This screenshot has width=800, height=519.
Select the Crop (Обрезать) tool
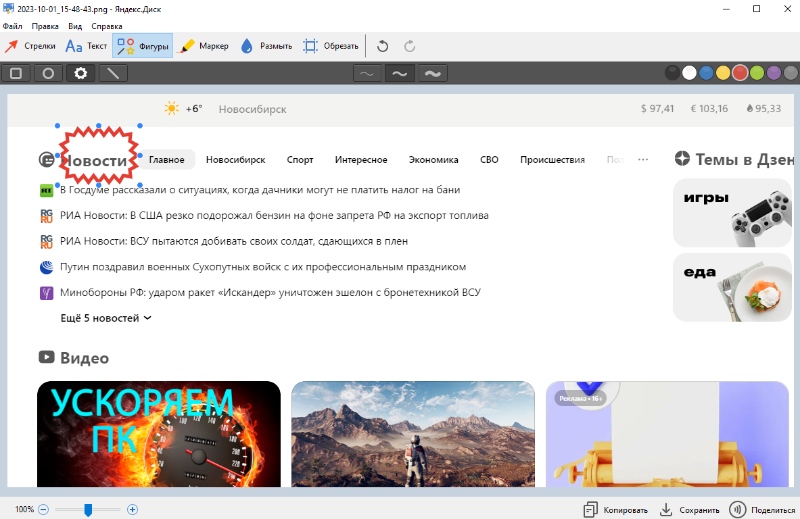pos(331,46)
